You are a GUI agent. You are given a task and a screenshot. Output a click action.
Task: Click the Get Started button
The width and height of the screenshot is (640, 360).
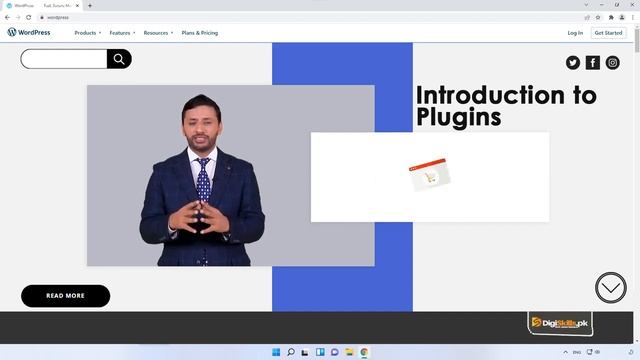608,33
